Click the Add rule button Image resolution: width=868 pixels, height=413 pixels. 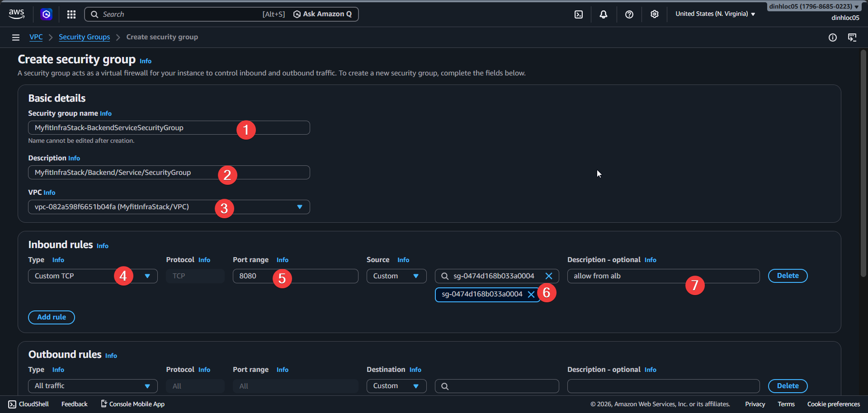point(52,317)
